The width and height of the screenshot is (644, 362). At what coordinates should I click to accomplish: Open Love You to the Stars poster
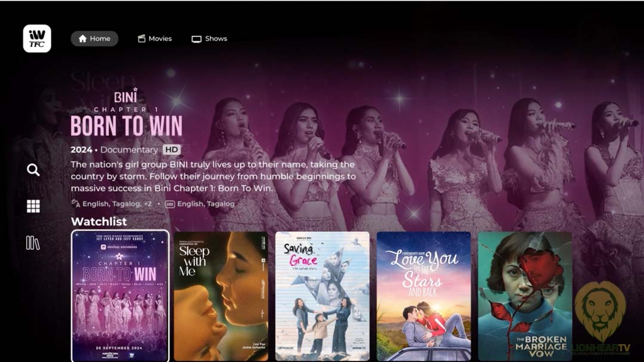pos(424,296)
